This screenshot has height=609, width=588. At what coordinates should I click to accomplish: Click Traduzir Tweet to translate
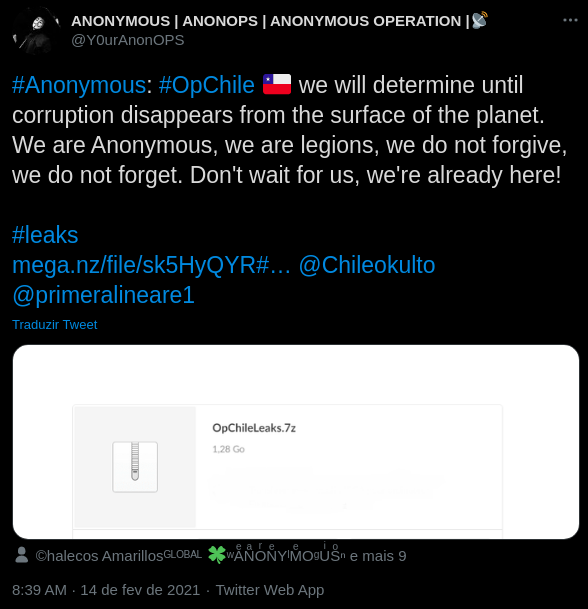pos(54,325)
